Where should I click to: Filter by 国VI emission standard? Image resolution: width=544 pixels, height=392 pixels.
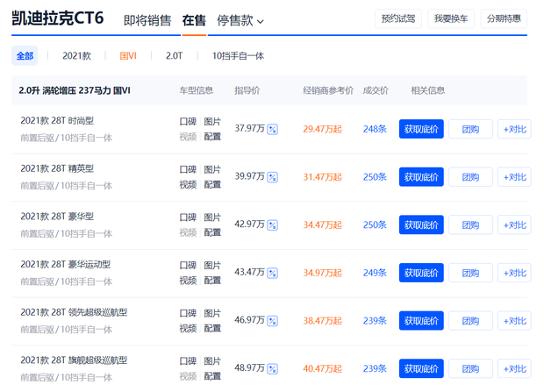pos(128,56)
